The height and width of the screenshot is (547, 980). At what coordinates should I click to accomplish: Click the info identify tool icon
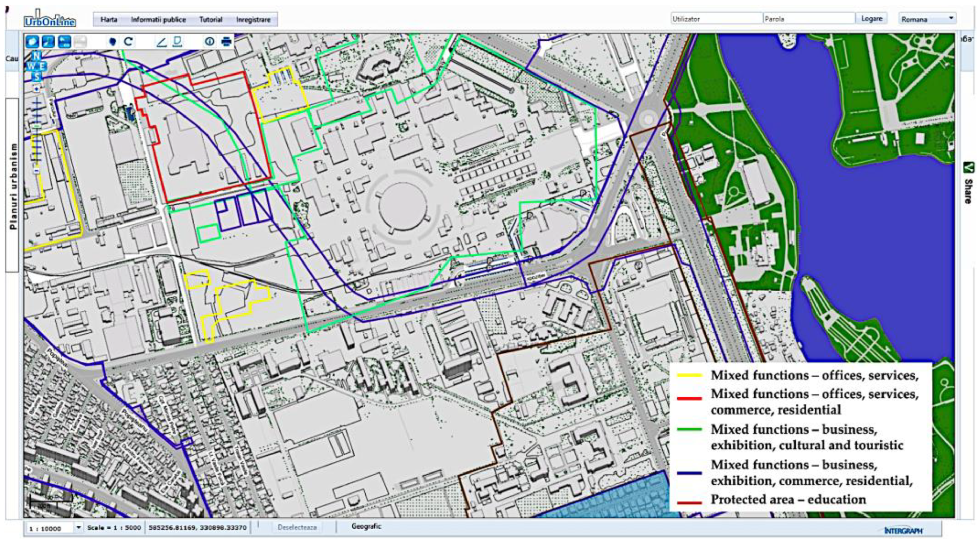[x=209, y=41]
